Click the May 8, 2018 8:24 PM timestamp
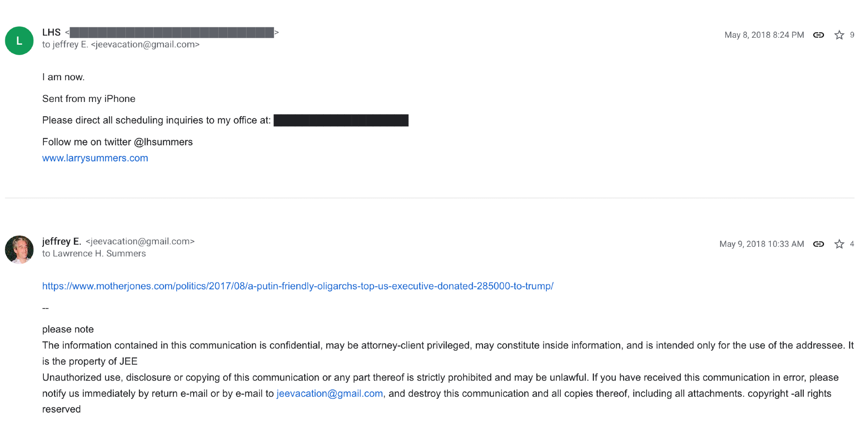Screen dimensions: 868x426 click(764, 35)
